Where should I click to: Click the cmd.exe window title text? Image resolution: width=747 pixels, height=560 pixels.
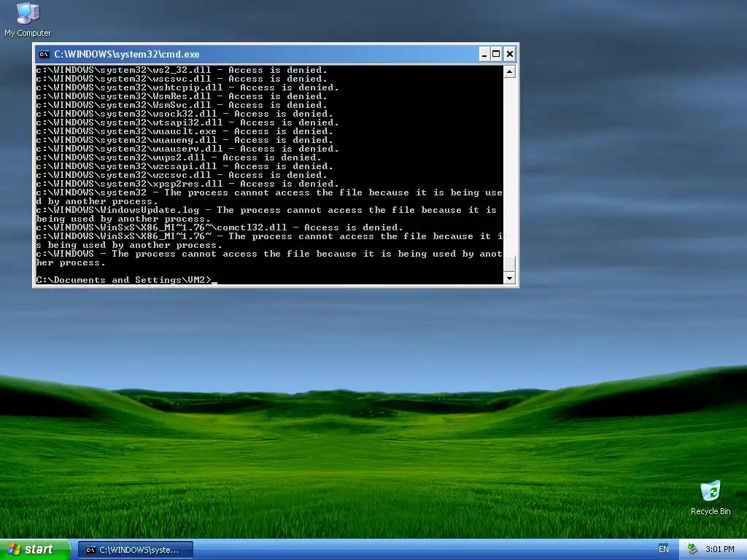(x=127, y=54)
